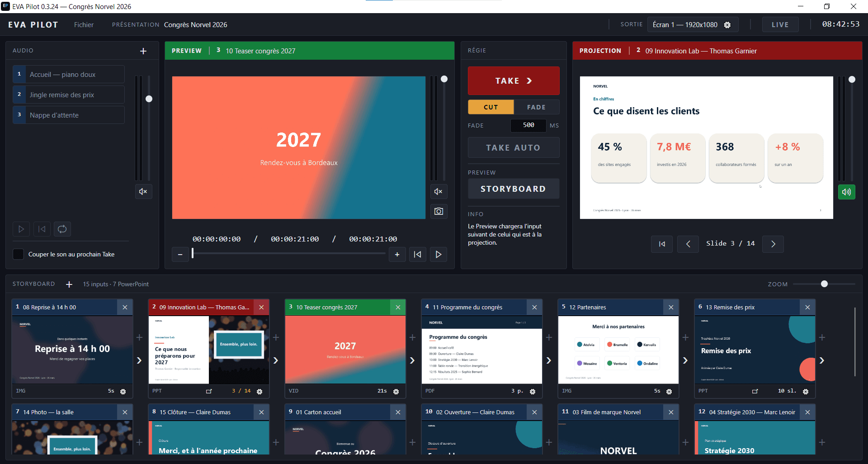Image resolution: width=868 pixels, height=464 pixels.
Task: Rewind preview video to beginning
Action: click(418, 254)
